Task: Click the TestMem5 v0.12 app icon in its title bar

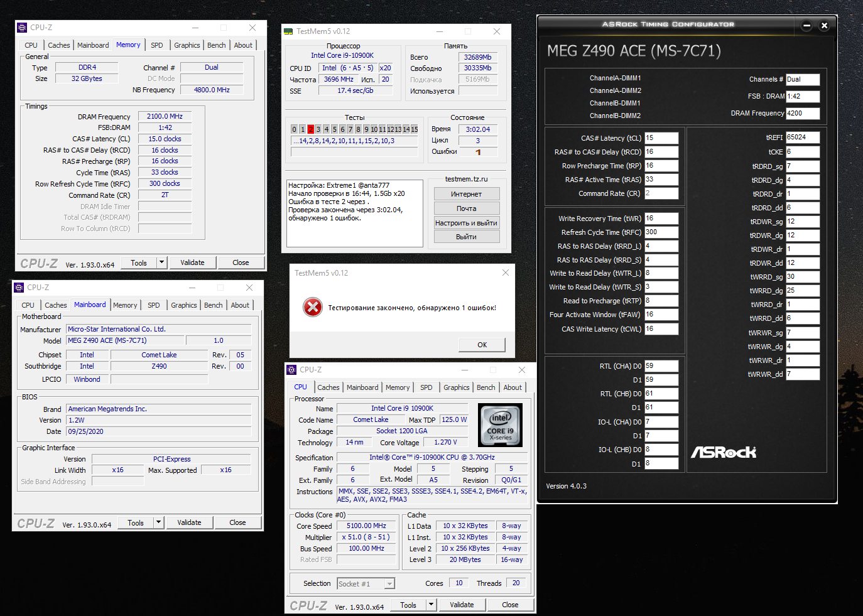Action: pos(288,31)
